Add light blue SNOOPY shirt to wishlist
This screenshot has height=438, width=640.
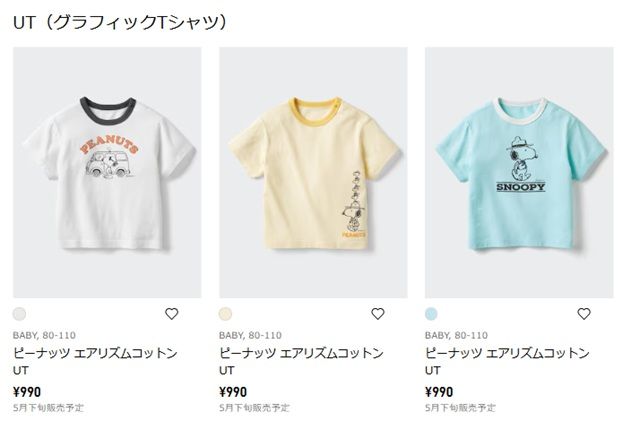584,313
